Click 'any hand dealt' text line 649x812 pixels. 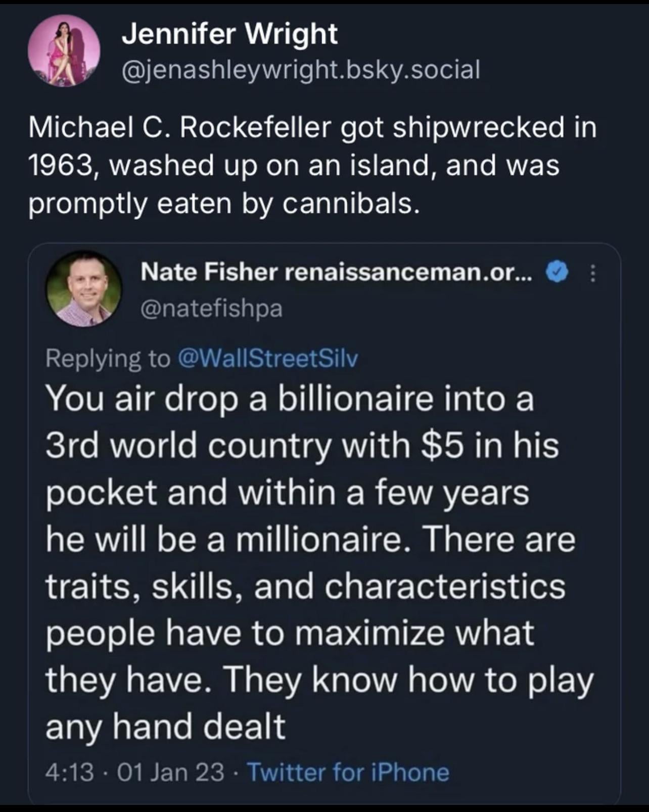click(x=165, y=727)
